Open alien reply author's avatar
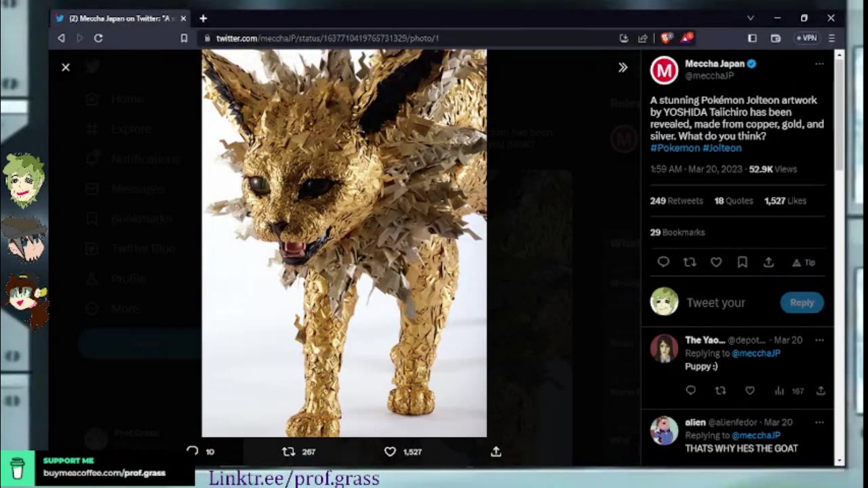Viewport: 868px width, 488px height. pyautogui.click(x=664, y=430)
